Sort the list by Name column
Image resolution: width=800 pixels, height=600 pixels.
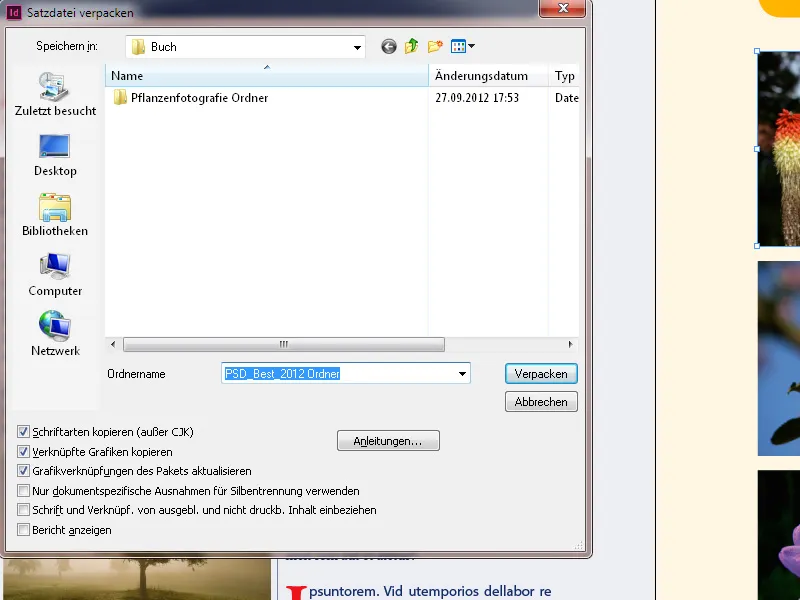[267, 76]
